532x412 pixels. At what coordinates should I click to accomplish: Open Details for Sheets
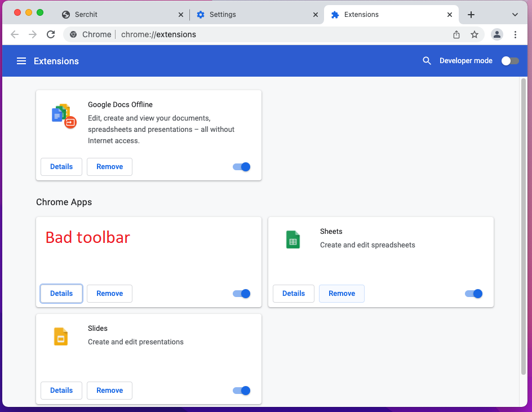click(x=294, y=294)
